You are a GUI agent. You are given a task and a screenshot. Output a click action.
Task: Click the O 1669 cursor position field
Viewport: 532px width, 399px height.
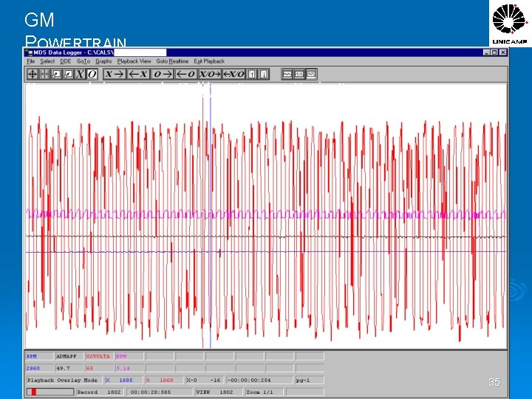coord(164,380)
